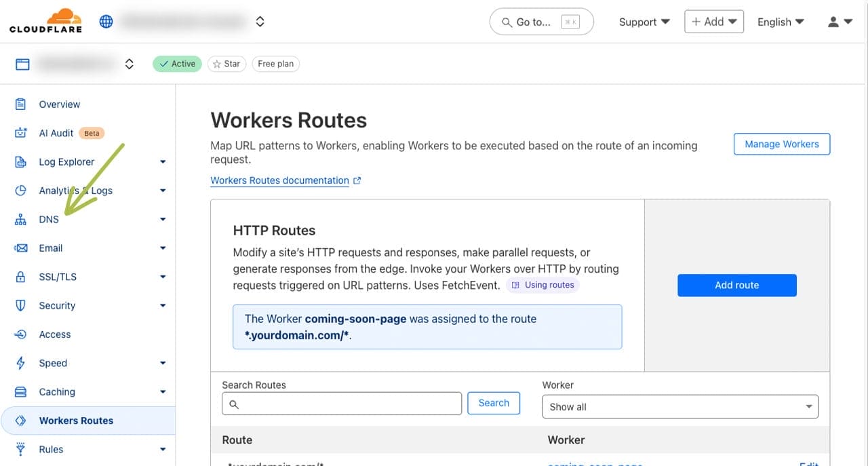Expand the Log Explorer section
The image size is (868, 466).
tap(163, 162)
